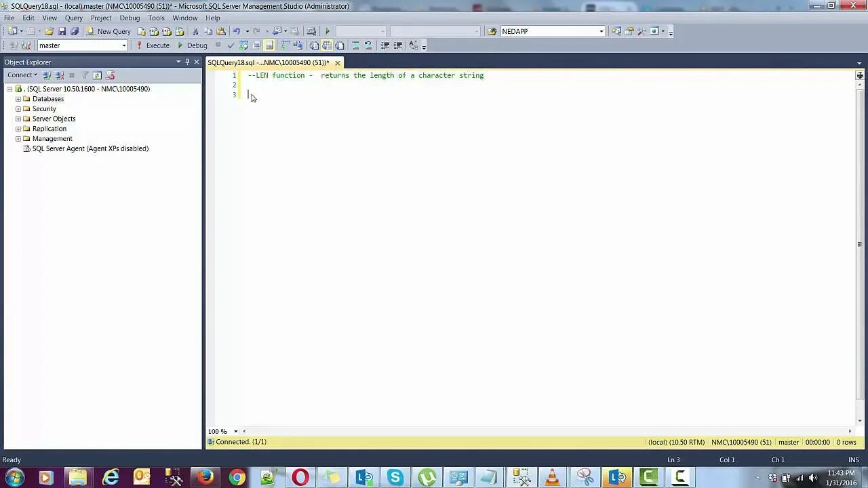Click line 1 LEN function comment text
The image size is (868, 488).
click(366, 75)
